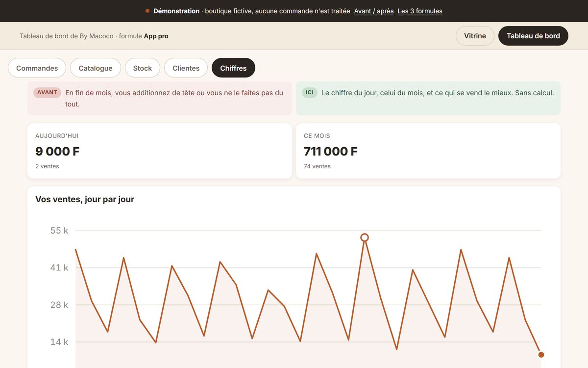The width and height of the screenshot is (588, 368).
Task: Select the Chiffres tab
Action: click(233, 68)
